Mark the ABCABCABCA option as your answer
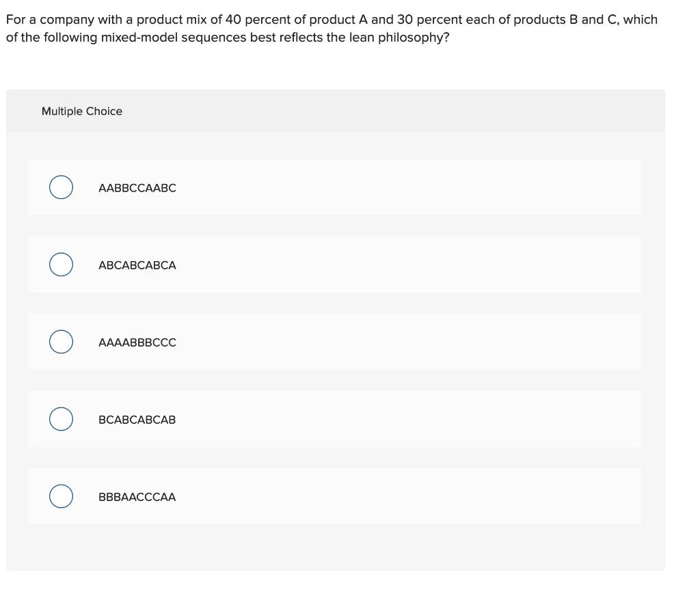 [60, 264]
